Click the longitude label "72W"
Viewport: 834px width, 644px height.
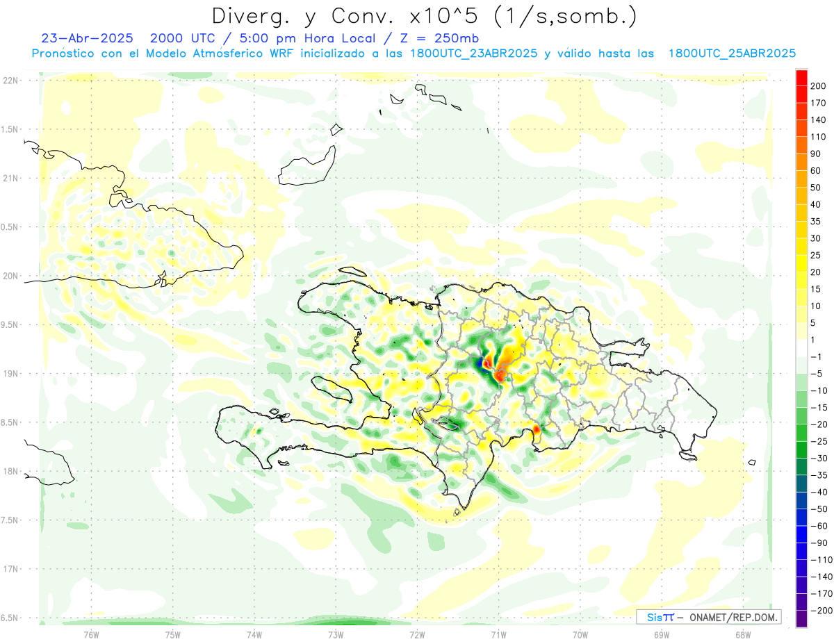(417, 634)
